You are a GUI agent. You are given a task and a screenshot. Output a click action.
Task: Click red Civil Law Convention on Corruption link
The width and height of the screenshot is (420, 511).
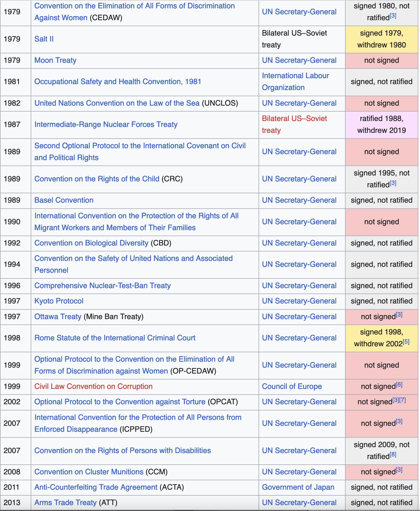[x=93, y=386]
